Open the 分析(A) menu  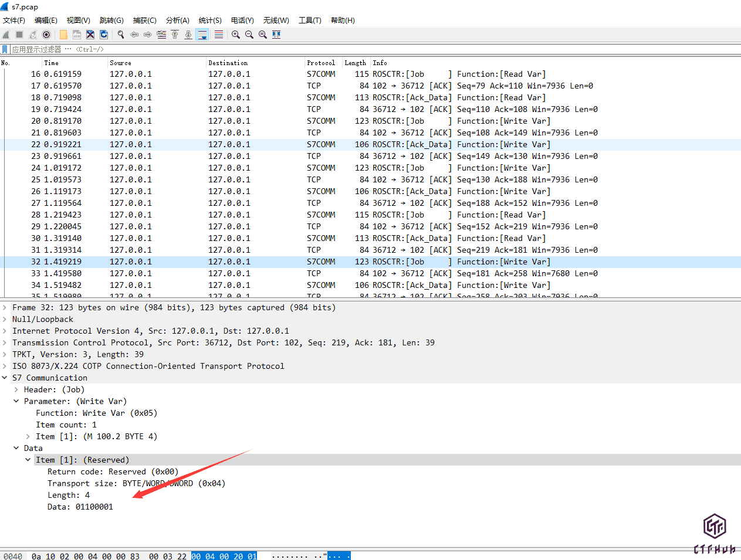[x=177, y=20]
